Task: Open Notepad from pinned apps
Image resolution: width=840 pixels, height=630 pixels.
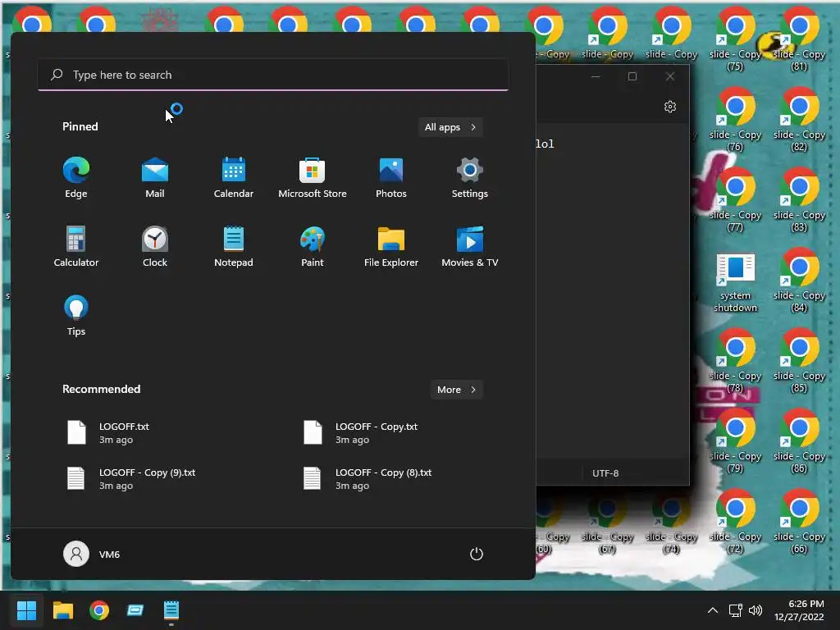Action: [x=234, y=246]
